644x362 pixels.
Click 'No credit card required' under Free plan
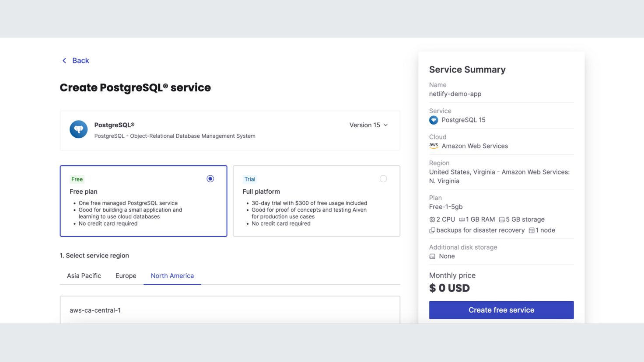click(108, 223)
